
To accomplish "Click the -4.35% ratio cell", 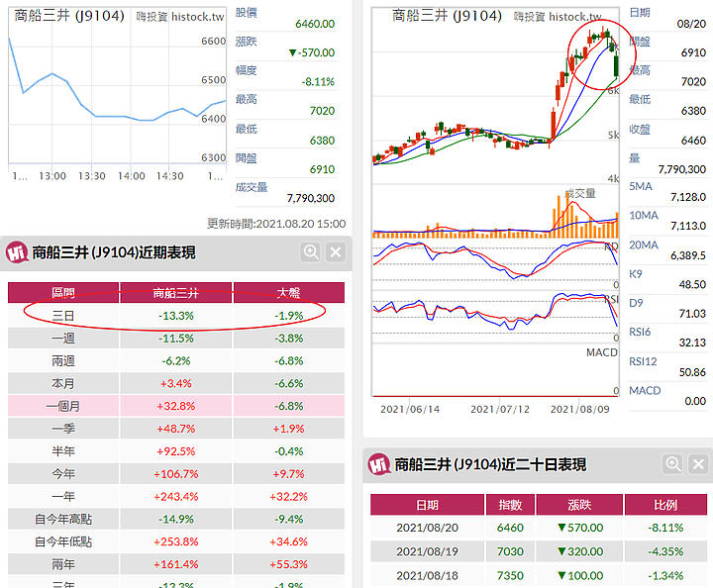I will pyautogui.click(x=665, y=551).
